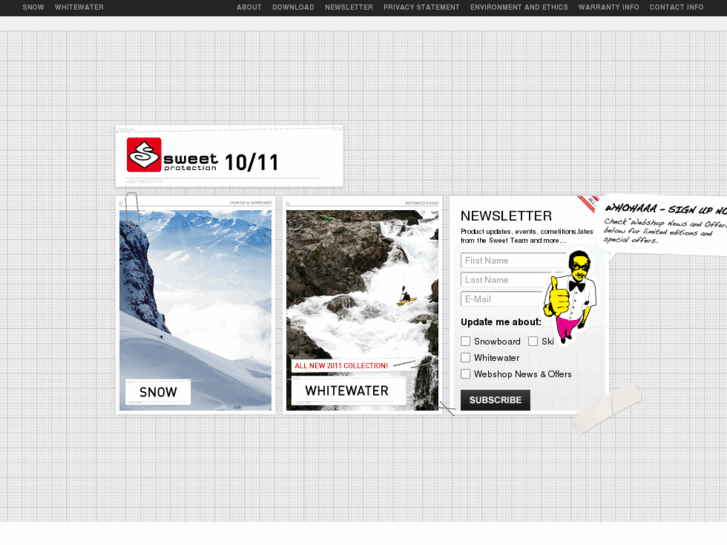Click the red Sweet Protection logo icon
The image size is (727, 545).
click(x=144, y=154)
